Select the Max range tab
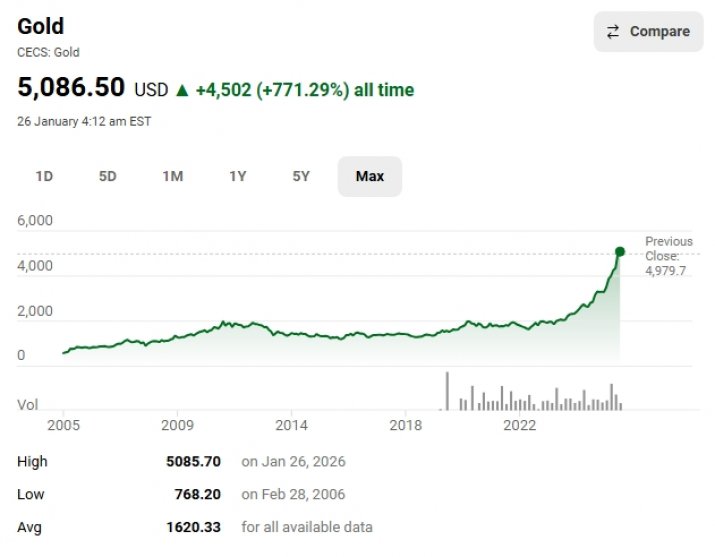The image size is (715, 557). point(369,176)
